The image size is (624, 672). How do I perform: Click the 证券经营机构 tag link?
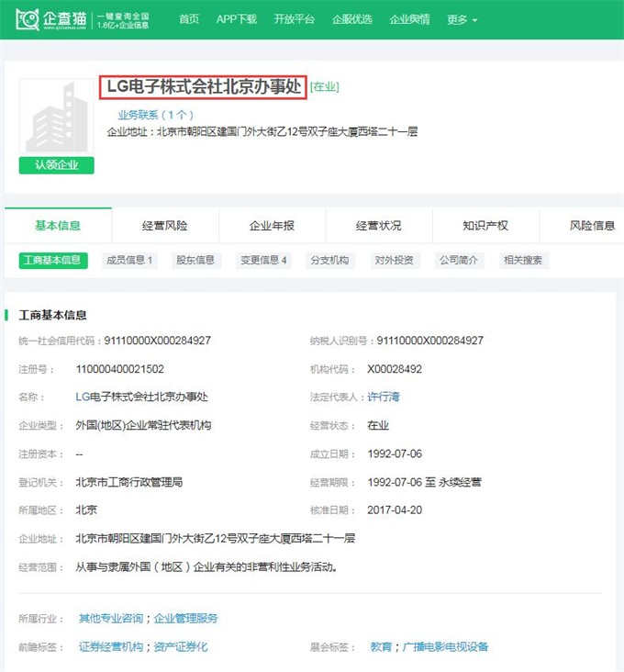[111, 647]
